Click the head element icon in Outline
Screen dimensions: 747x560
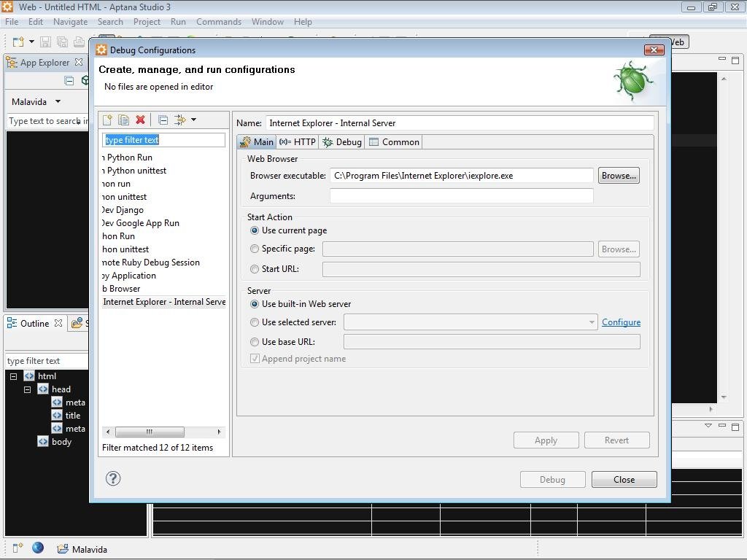[x=43, y=389]
